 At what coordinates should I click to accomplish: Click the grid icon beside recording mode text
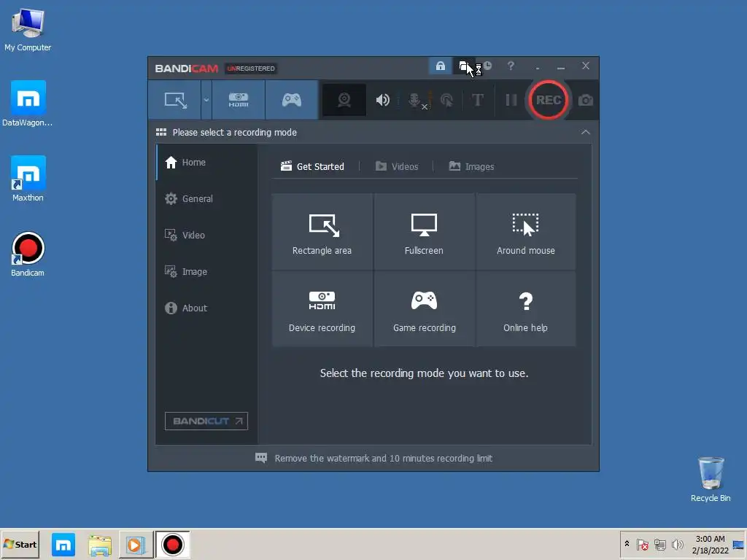161,133
